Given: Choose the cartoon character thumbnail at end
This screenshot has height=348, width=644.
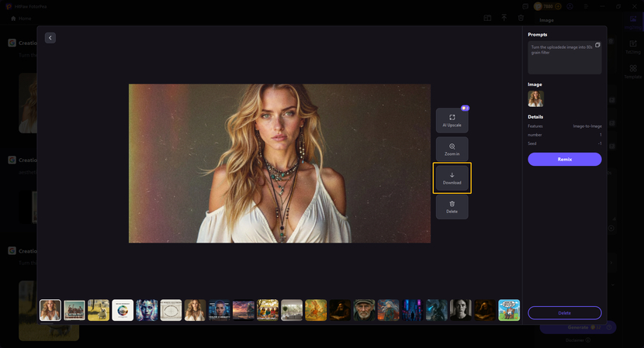Looking at the screenshot, I should point(509,310).
